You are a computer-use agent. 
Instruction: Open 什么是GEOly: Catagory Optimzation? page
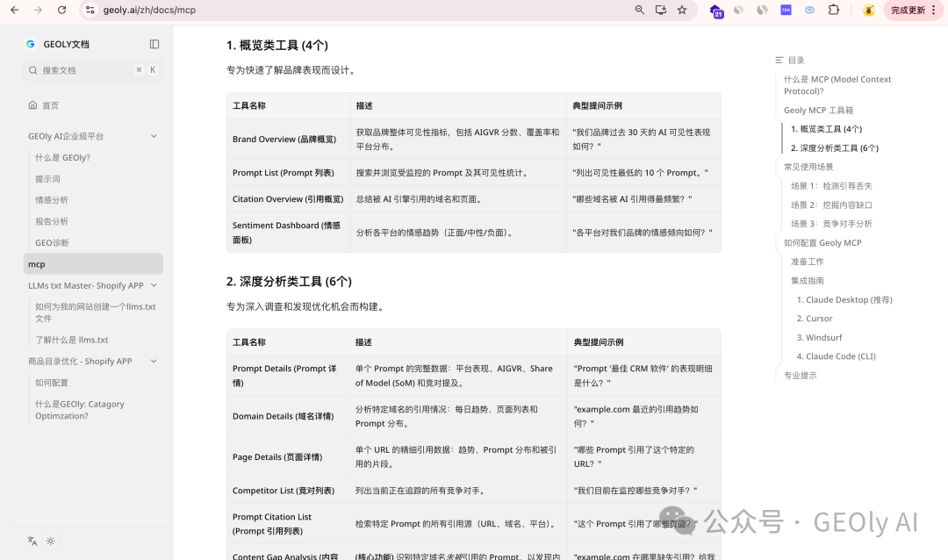click(x=80, y=409)
